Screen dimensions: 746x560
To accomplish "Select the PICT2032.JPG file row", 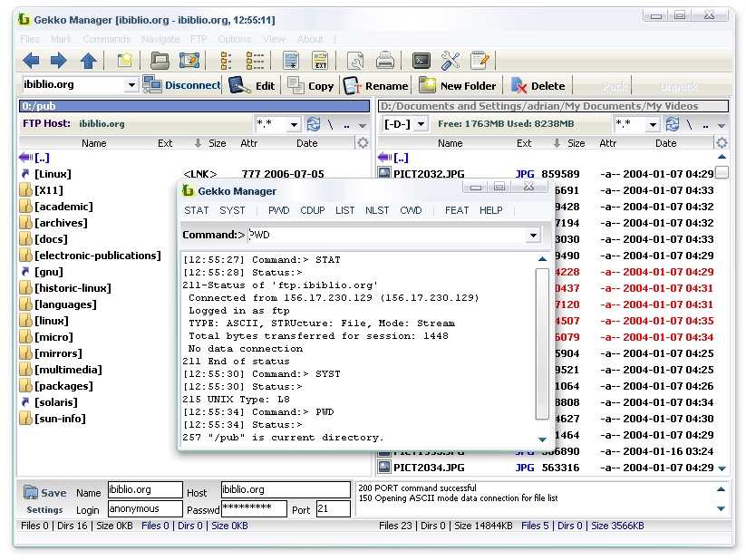I will pyautogui.click(x=547, y=174).
